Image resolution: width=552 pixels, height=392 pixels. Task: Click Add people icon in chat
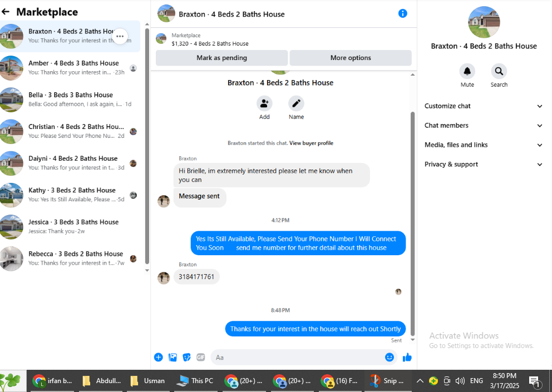pyautogui.click(x=264, y=103)
